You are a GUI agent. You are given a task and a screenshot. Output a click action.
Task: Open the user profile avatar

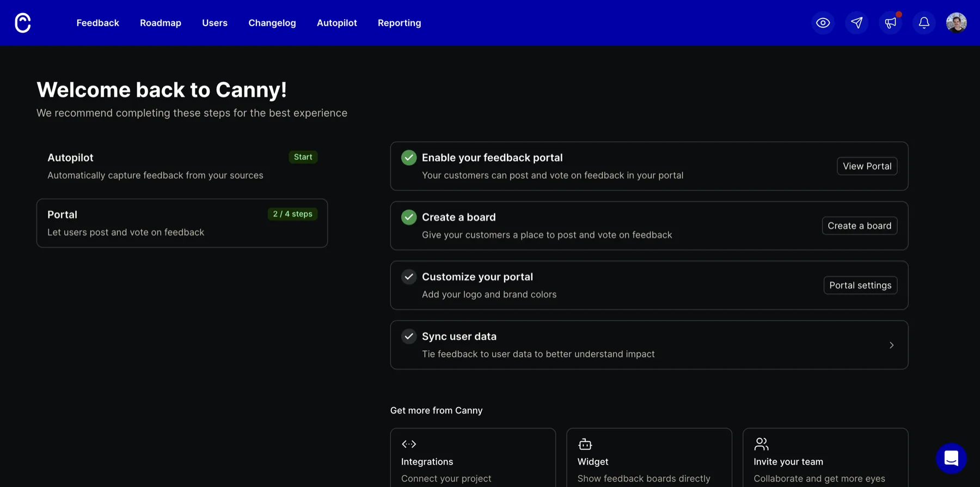(956, 23)
